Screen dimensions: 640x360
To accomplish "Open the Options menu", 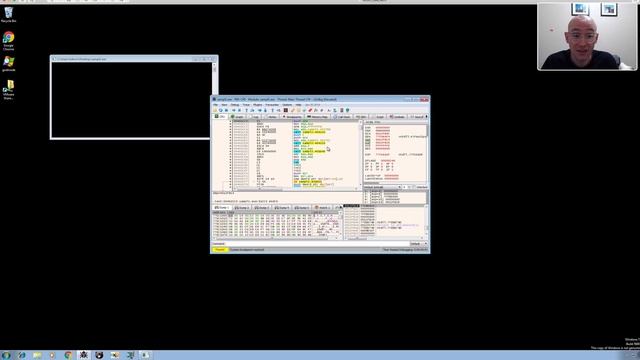I will pyautogui.click(x=287, y=105).
